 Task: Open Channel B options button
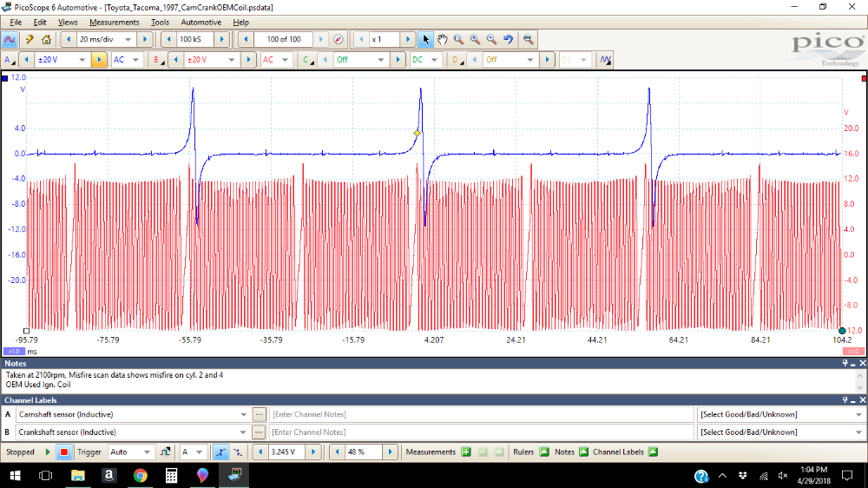(158, 59)
